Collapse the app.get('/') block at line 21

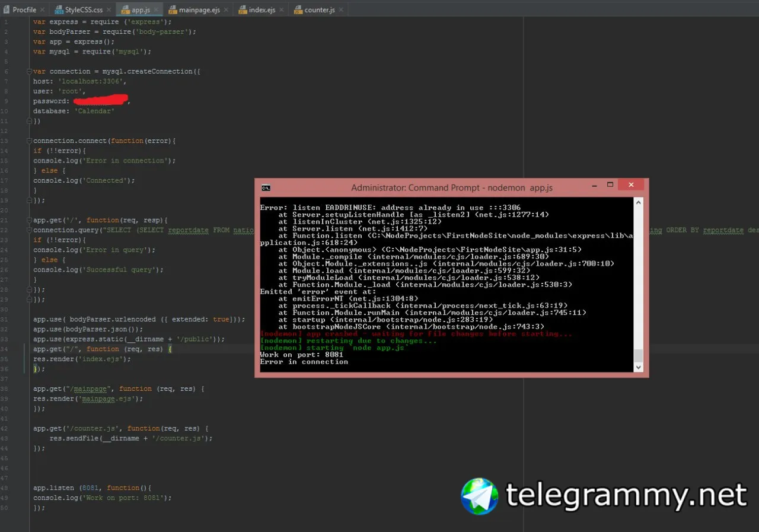(x=29, y=220)
